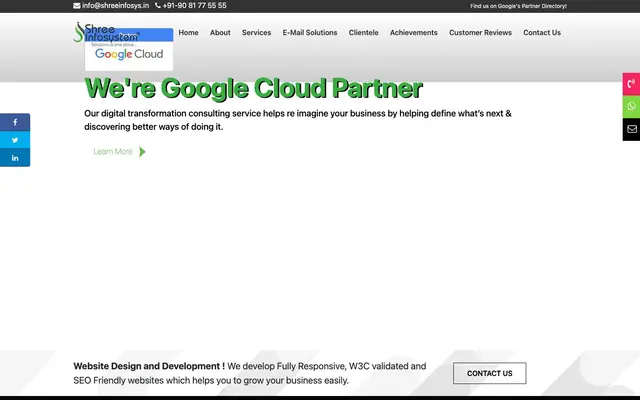Image resolution: width=640 pixels, height=400 pixels.
Task: Open the About menu item
Action: click(220, 33)
